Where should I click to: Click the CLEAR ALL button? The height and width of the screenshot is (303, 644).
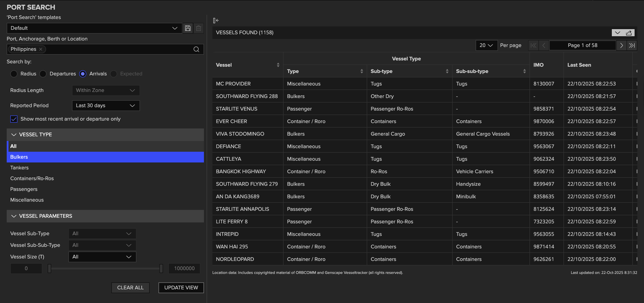point(130,288)
